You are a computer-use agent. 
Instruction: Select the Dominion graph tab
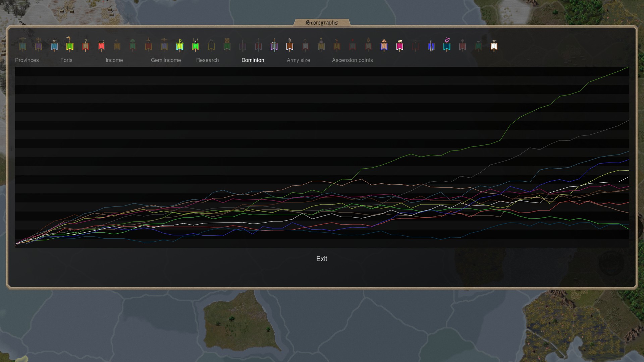[x=253, y=60]
